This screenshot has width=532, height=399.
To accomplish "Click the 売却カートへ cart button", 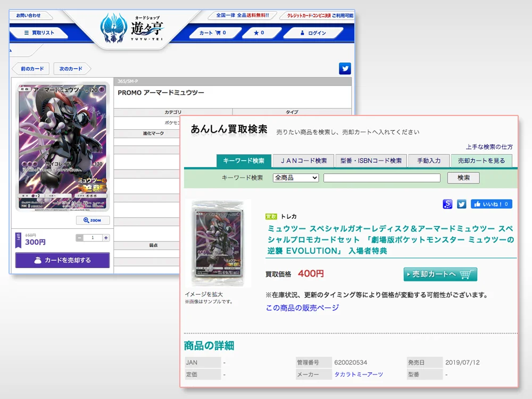I will tap(440, 274).
